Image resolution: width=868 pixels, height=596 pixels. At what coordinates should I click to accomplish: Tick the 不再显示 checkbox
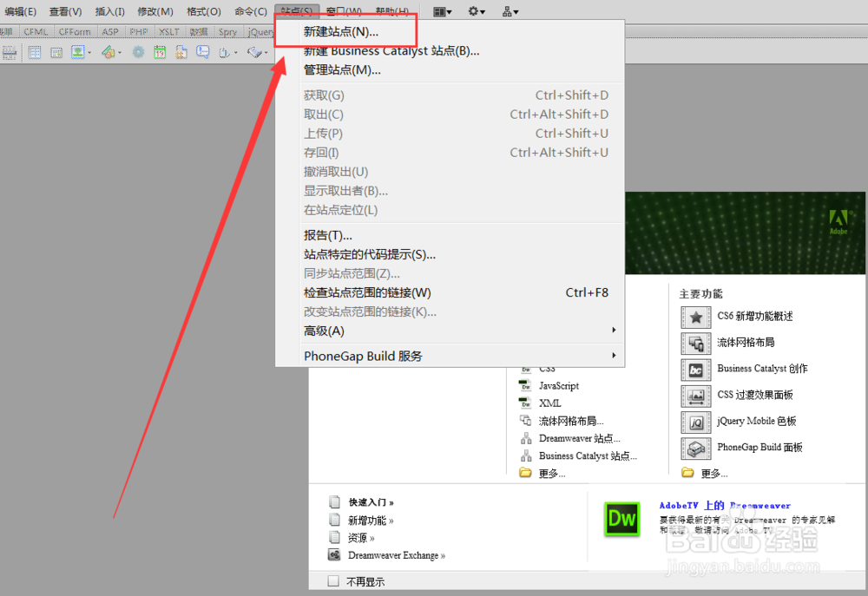pos(333,581)
